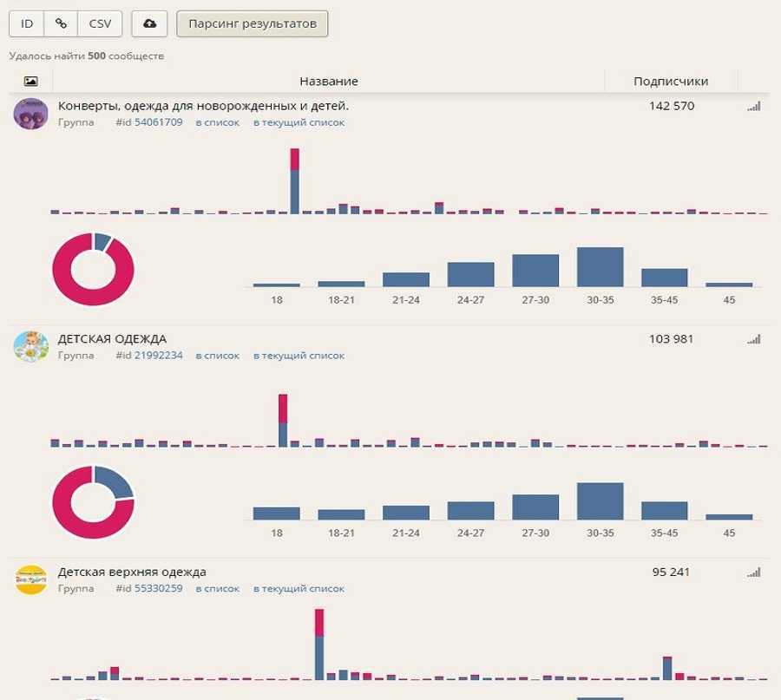The image size is (781, 700).
Task: Click the image column header icon
Action: coord(31,82)
